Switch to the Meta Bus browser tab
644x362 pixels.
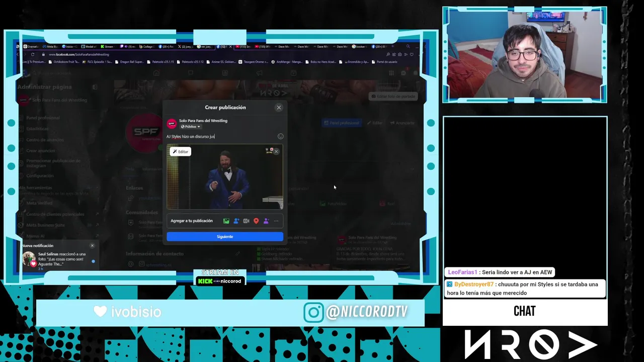pyautogui.click(x=51, y=47)
